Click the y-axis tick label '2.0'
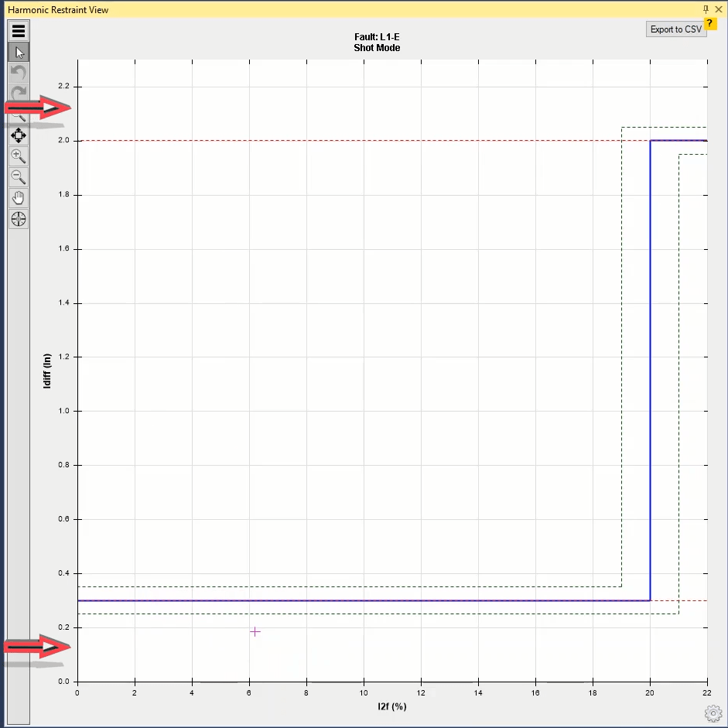 (x=63, y=140)
